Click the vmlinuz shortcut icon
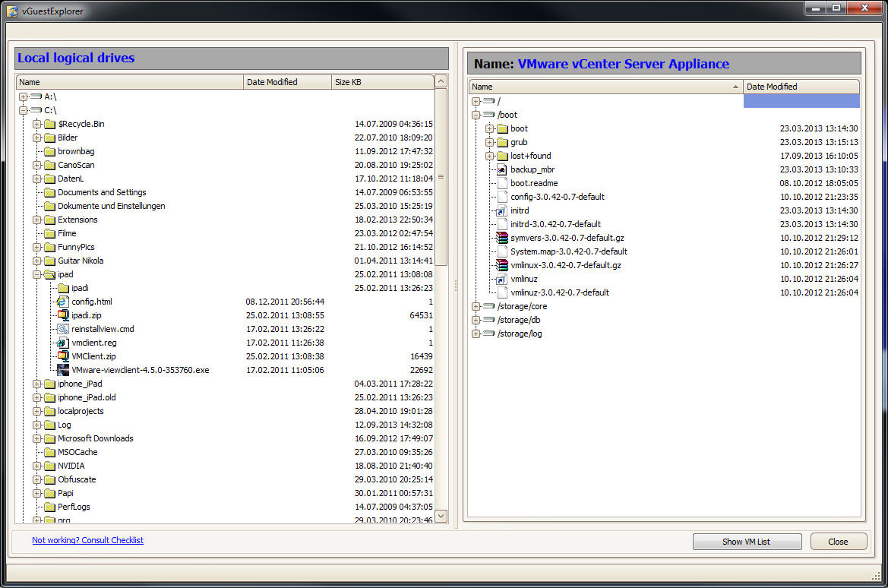Viewport: 888px width, 588px height. 502,279
